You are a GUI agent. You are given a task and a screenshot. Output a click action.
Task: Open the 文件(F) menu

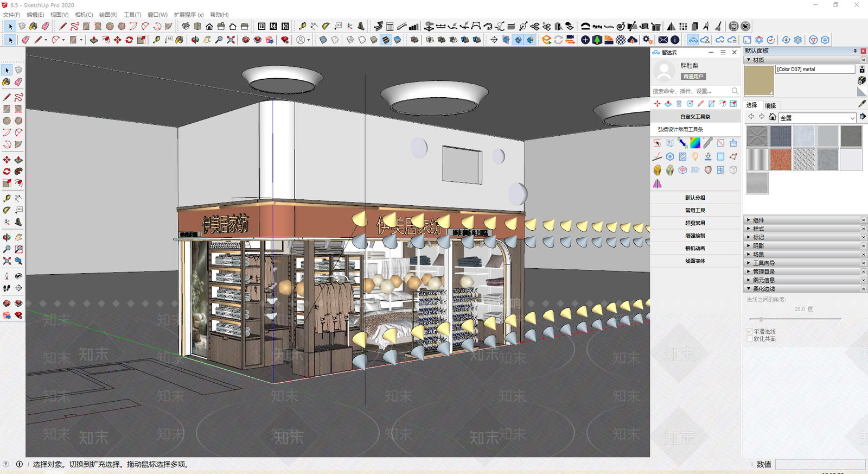point(11,15)
